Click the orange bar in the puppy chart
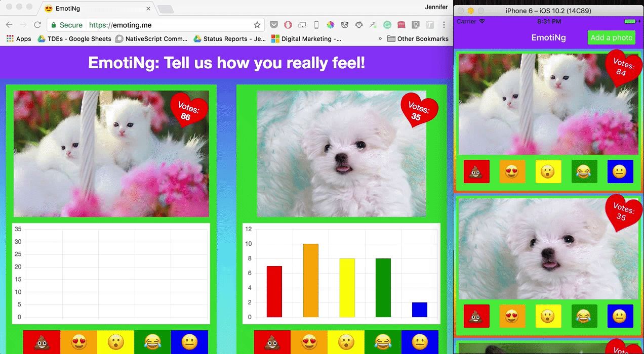Image resolution: width=644 pixels, height=354 pixels. click(310, 281)
